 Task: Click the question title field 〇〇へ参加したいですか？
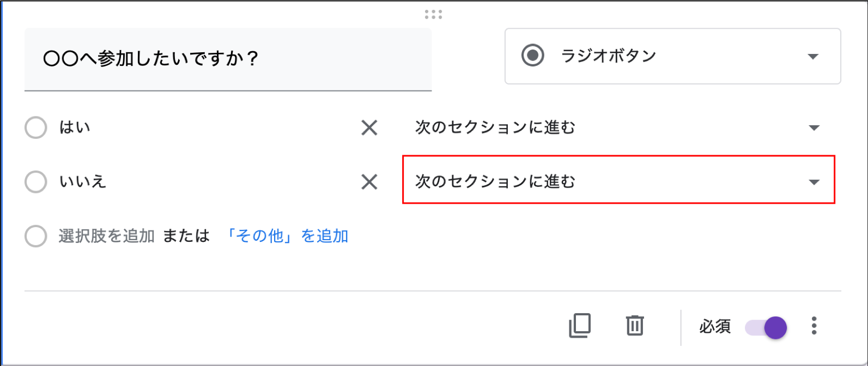[228, 59]
